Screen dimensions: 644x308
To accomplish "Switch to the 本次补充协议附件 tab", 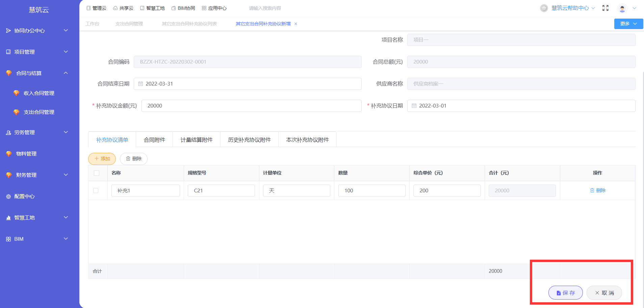I will click(307, 140).
